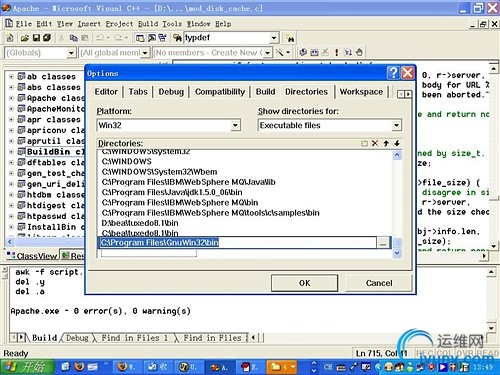500x375 pixels.
Task: Click the Go debug toolbar icon
Action: pos(348,52)
